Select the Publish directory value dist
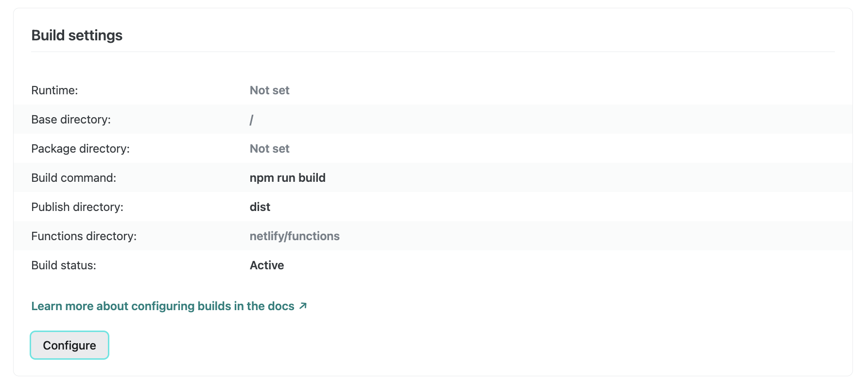This screenshot has width=868, height=385. pos(259,207)
